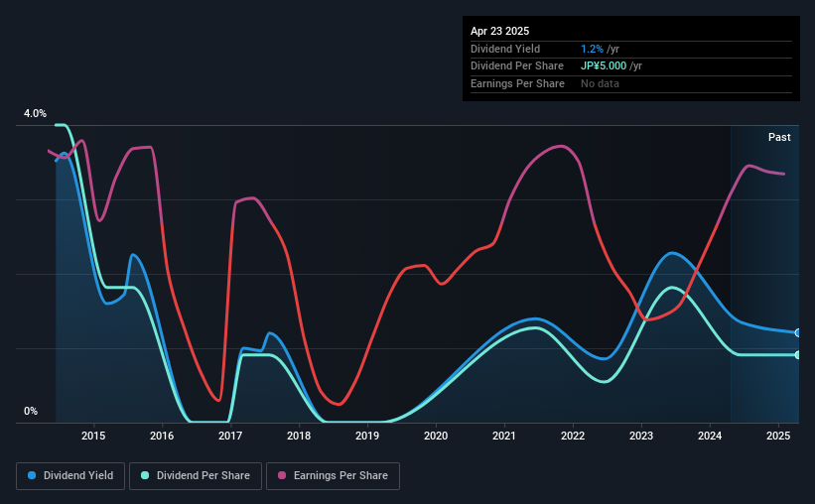Click the Dividend Yield endpoint marker on chart
Image resolution: width=815 pixels, height=504 pixels.
[x=797, y=332]
